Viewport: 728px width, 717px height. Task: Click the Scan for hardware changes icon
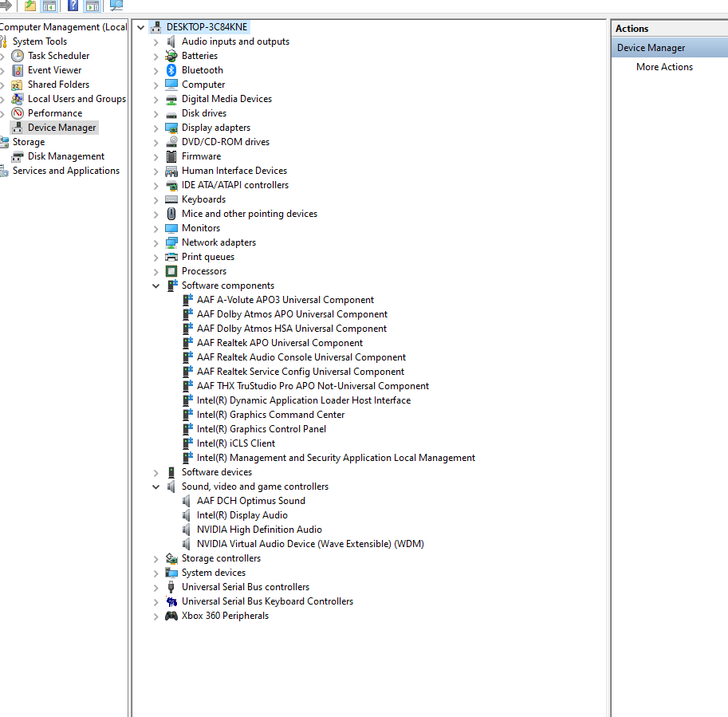point(116,6)
